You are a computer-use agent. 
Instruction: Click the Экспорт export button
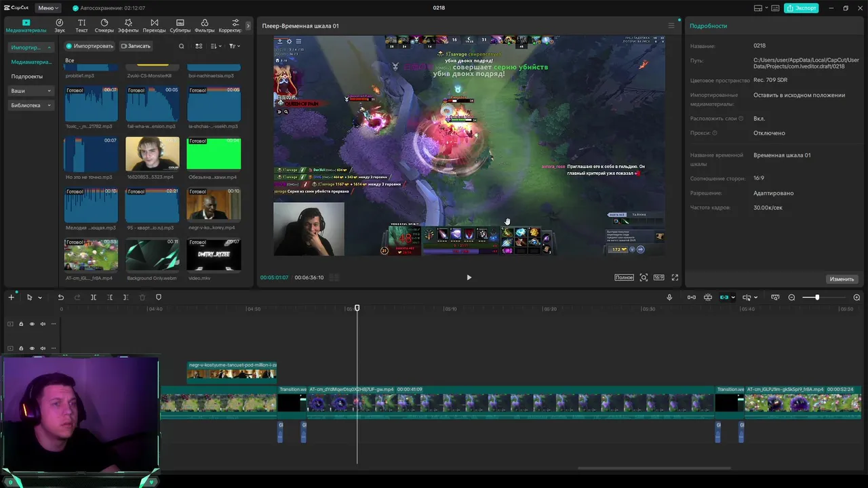(x=801, y=8)
